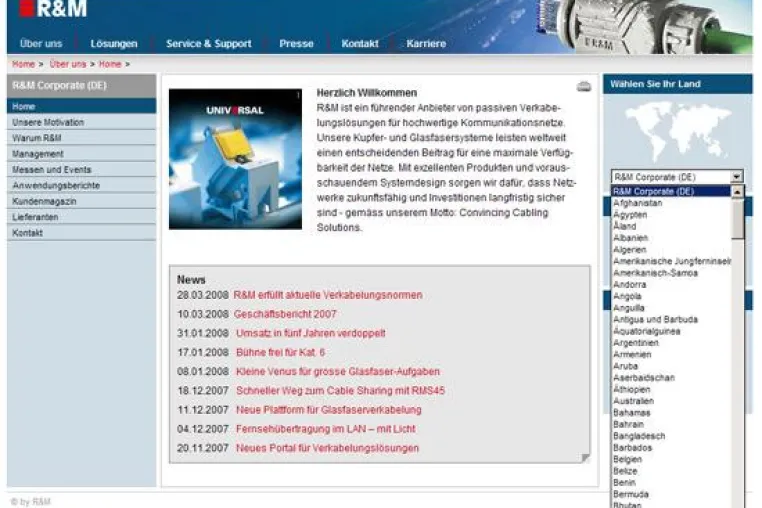This screenshot has height=508, width=762.
Task: Click the country list scrollbar thumb
Action: coord(737,219)
